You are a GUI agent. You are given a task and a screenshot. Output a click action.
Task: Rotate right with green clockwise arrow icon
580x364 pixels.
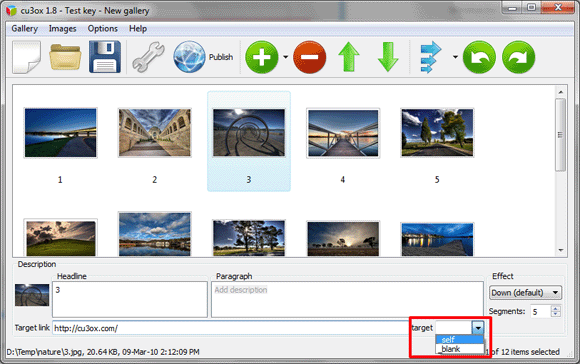point(519,57)
